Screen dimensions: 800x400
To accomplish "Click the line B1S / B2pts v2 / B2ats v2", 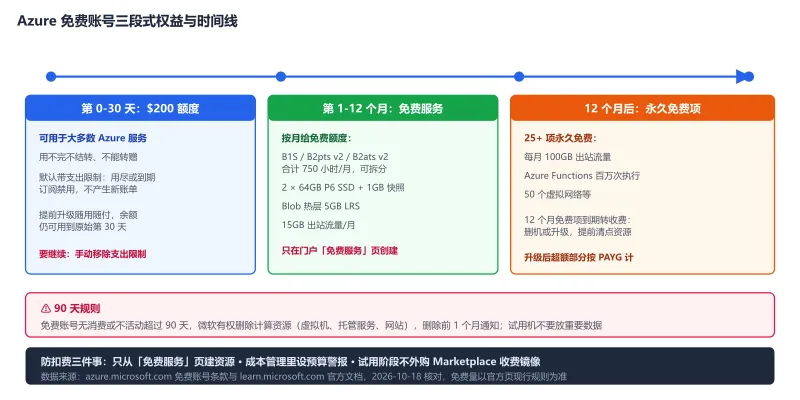I will coord(335,157).
